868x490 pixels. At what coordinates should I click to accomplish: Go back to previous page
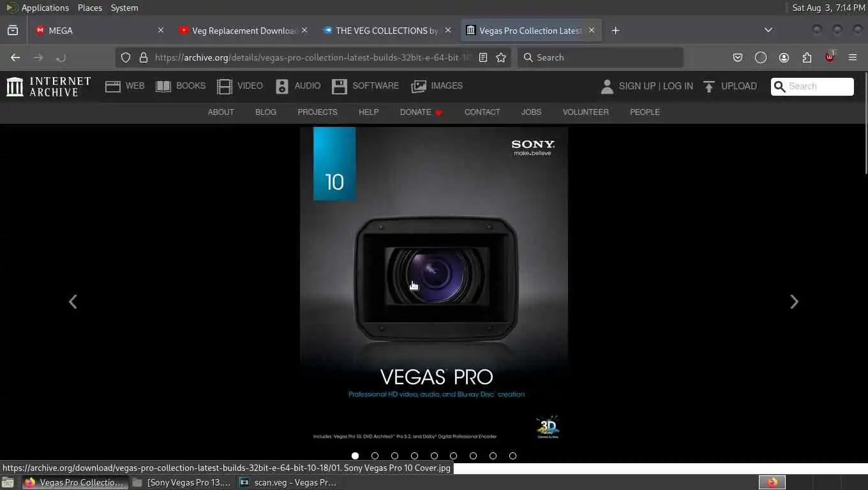[15, 57]
